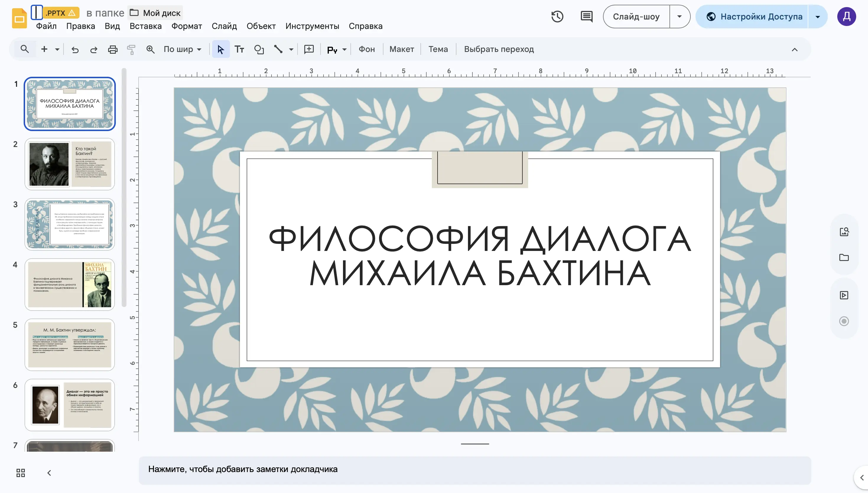Image resolution: width=868 pixels, height=493 pixels.
Task: Select slide 4 thumbnail in the filmstrip
Action: click(69, 284)
